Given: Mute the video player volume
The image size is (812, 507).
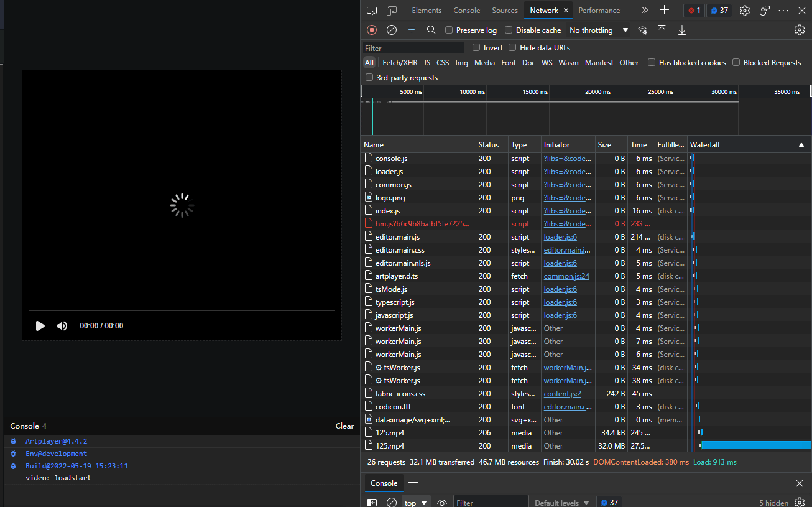Looking at the screenshot, I should pyautogui.click(x=62, y=325).
